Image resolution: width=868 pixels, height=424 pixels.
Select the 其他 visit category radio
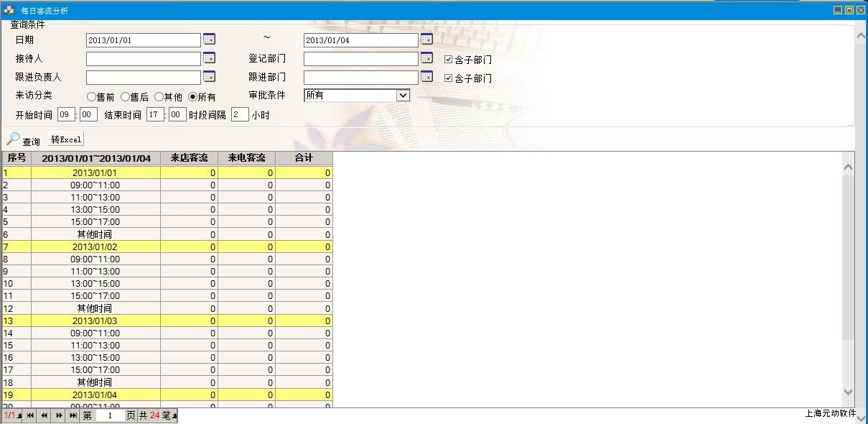coord(159,97)
